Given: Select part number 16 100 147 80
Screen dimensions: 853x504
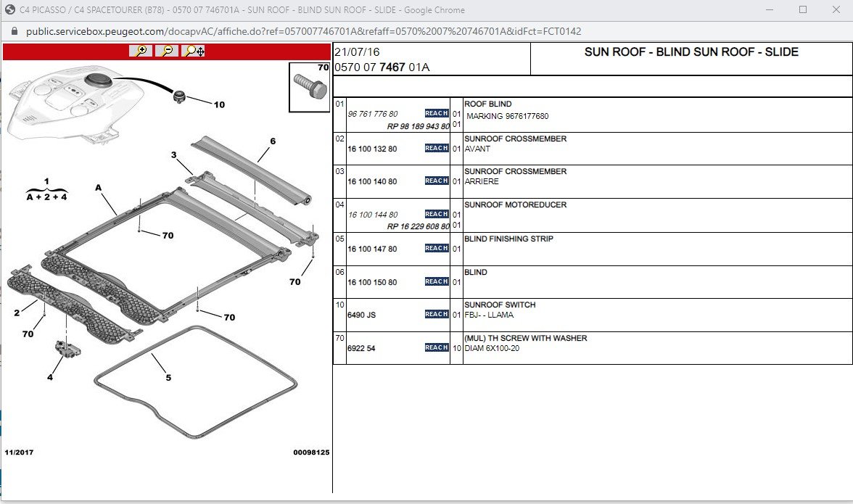Looking at the screenshot, I should [372, 249].
